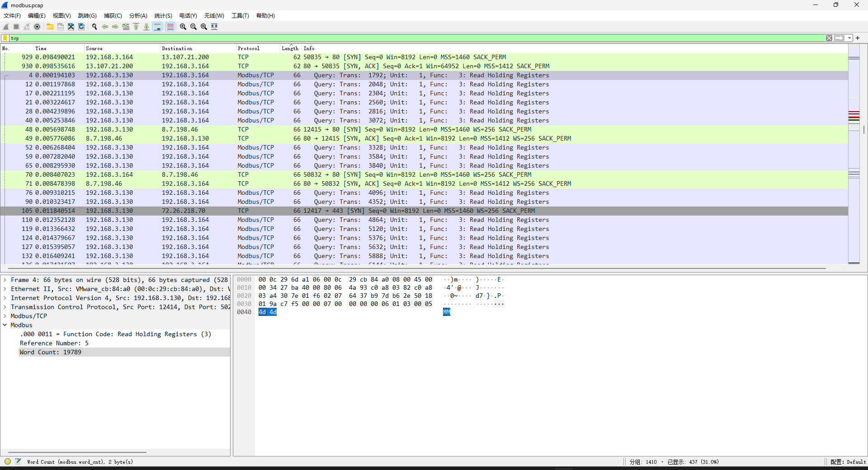The image size is (868, 470).
Task: Click the plus button to add filter button
Action: click(x=858, y=38)
